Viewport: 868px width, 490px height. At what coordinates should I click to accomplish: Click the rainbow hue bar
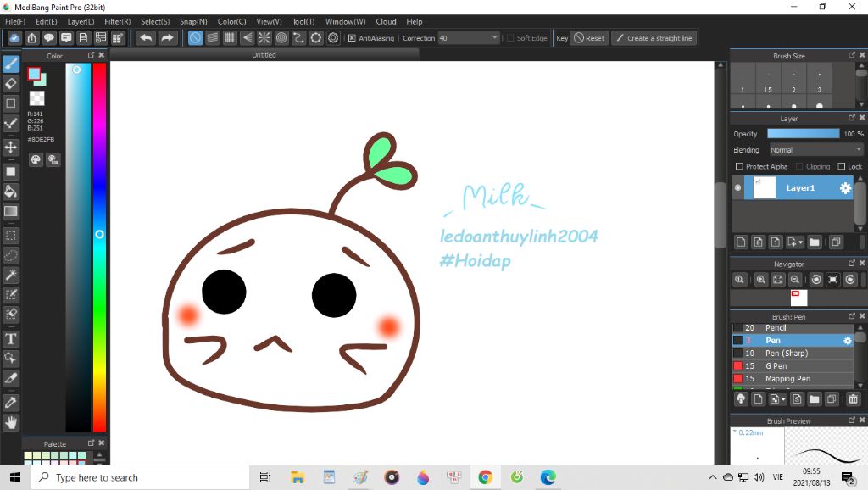coord(100,248)
